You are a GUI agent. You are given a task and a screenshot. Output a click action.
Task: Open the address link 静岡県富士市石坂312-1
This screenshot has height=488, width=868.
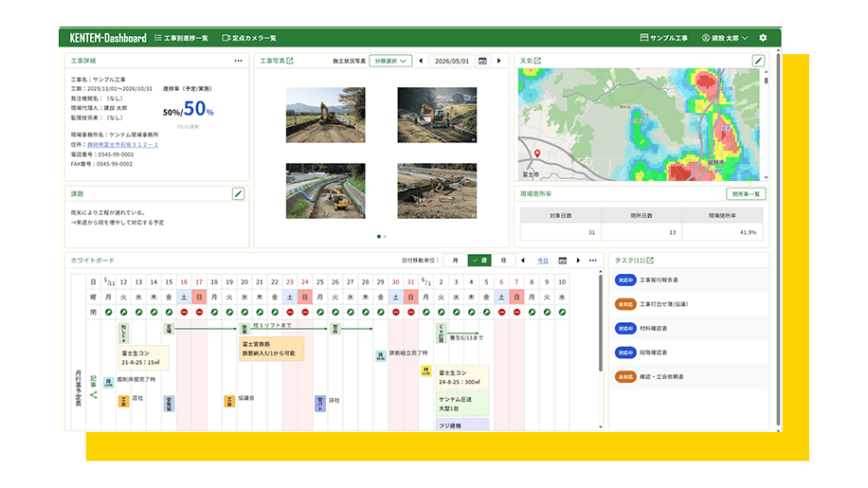tap(123, 145)
